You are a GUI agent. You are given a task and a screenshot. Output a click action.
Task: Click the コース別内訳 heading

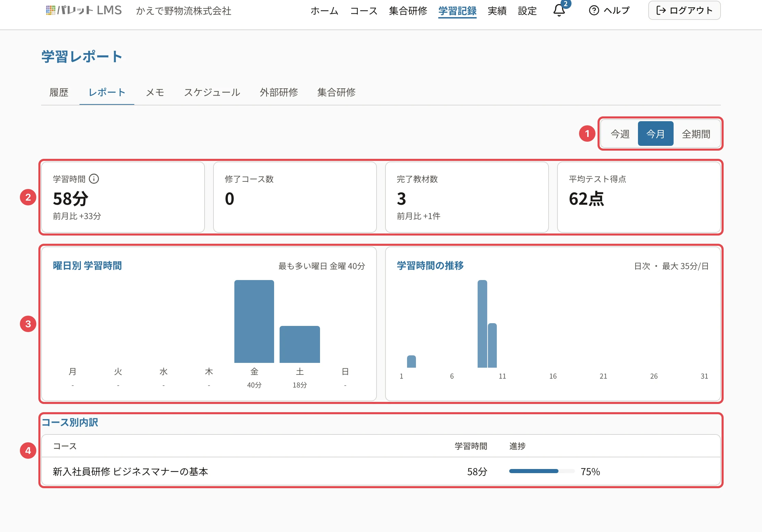click(70, 422)
